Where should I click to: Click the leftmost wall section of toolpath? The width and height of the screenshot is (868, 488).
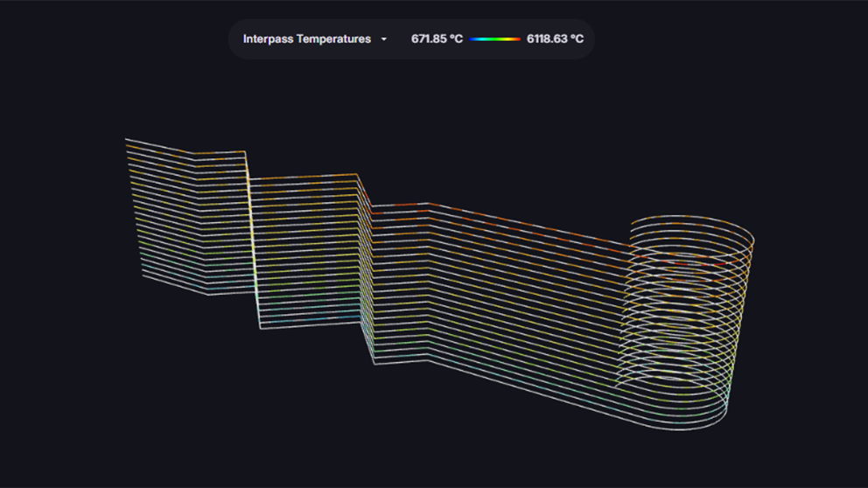pos(188,219)
